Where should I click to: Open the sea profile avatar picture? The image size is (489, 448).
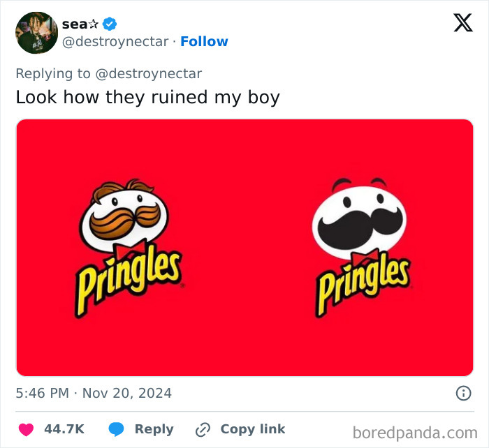(36, 33)
